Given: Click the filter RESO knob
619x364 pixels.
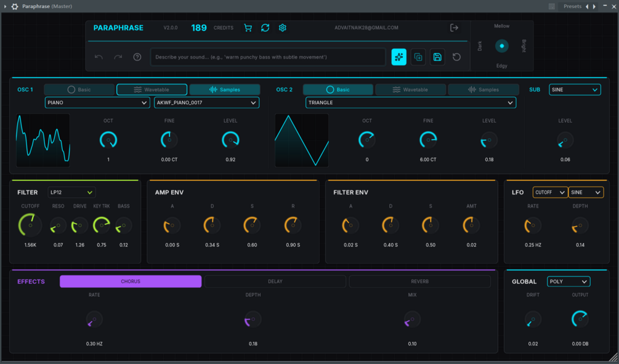Looking at the screenshot, I should click(x=59, y=225).
